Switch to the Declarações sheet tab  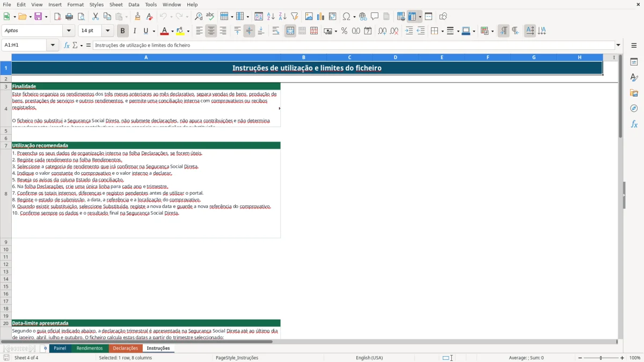(125, 348)
